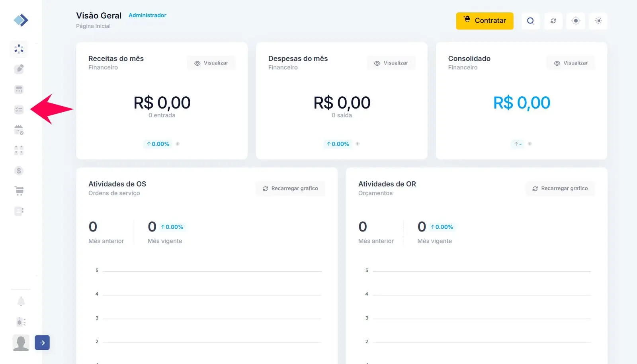Open the user avatar profile menu

21,343
